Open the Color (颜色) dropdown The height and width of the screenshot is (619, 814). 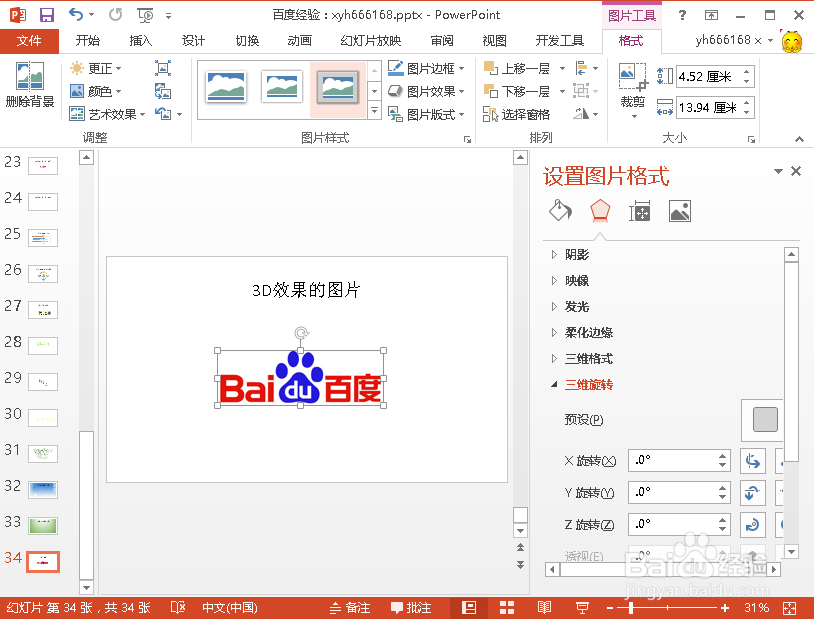(x=96, y=91)
